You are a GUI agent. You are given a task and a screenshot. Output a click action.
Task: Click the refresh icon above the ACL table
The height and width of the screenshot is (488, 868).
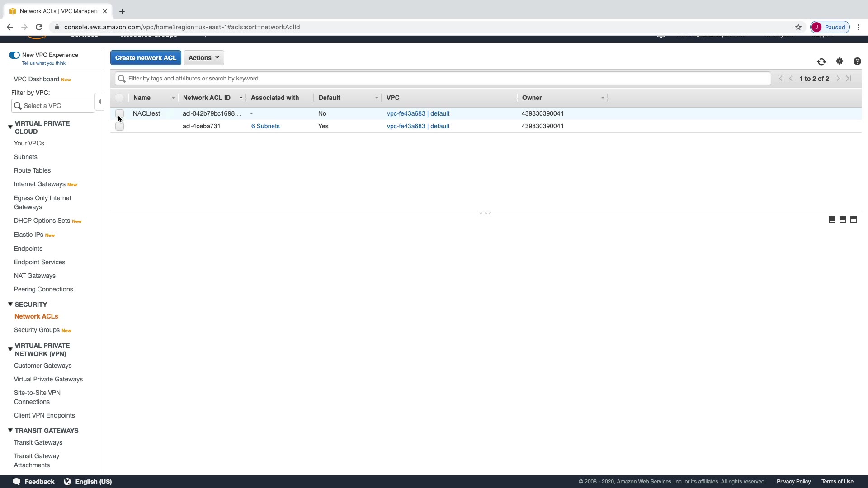click(821, 61)
